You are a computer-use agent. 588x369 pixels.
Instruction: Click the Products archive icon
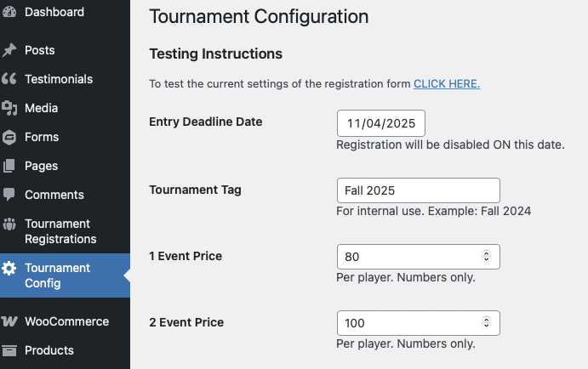coord(9,350)
